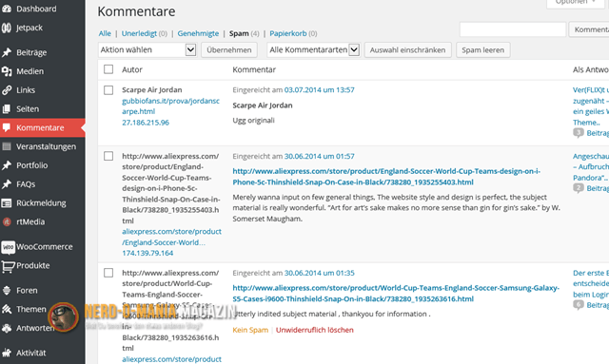The height and width of the screenshot is (364, 609).
Task: Click the Kommentar column header
Action: tap(254, 69)
